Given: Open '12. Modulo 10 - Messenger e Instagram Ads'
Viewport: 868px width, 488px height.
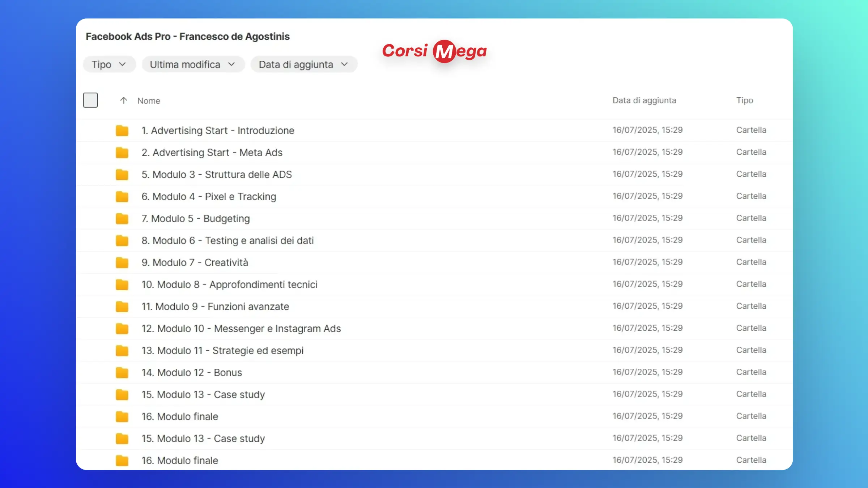Looking at the screenshot, I should (x=241, y=329).
